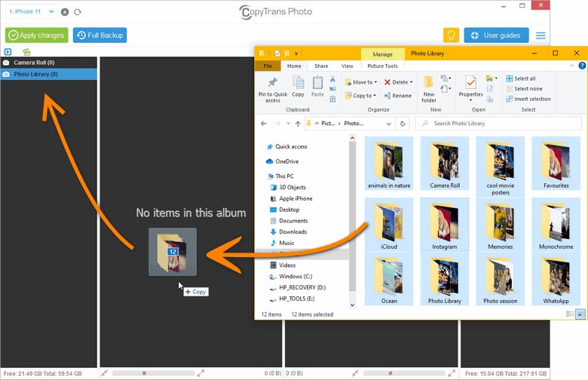Image resolution: width=588 pixels, height=380 pixels.
Task: Click the Copy icon in Clipboard group
Action: [x=298, y=86]
